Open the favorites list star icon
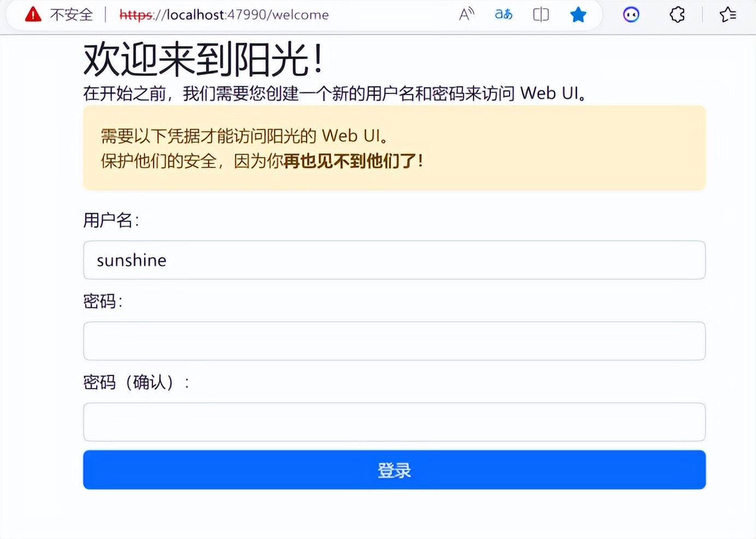Screen dimensions: 756x539 pos(728,15)
